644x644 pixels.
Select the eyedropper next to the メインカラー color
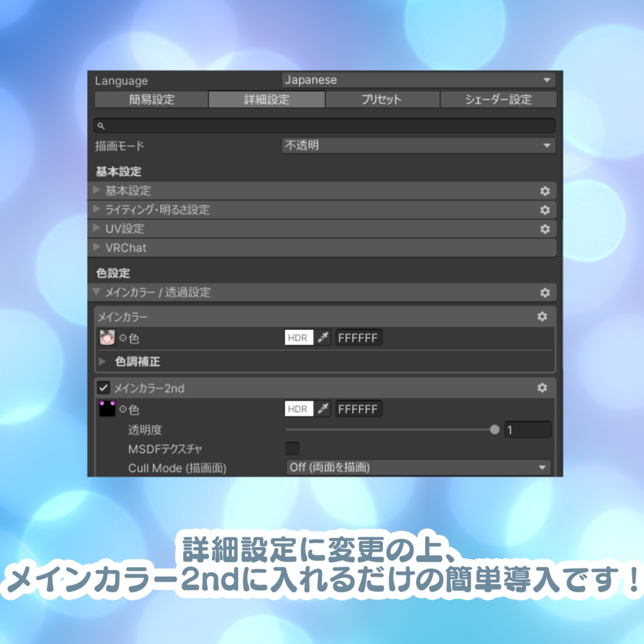pos(324,338)
